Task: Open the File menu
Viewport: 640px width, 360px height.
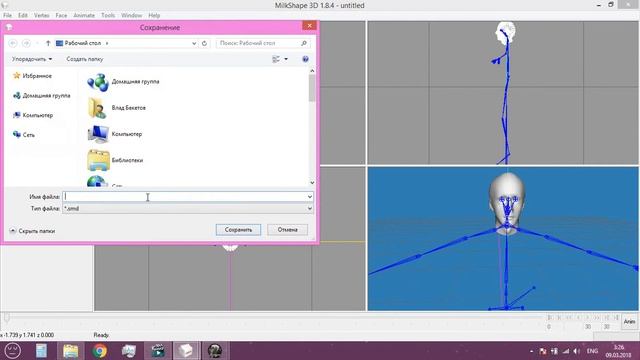Action: tap(7, 16)
